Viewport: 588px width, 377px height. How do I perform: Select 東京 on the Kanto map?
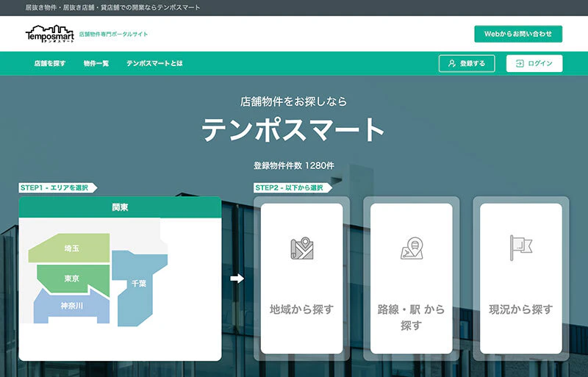pyautogui.click(x=71, y=279)
